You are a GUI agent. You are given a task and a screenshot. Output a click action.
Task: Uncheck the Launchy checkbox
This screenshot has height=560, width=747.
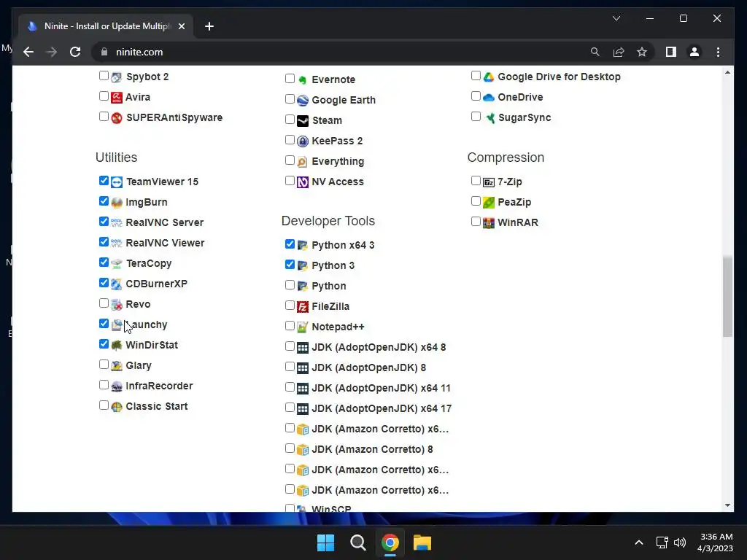[104, 323]
